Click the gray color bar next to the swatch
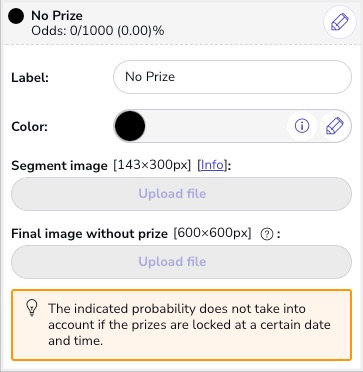363x372 pixels. coord(216,126)
